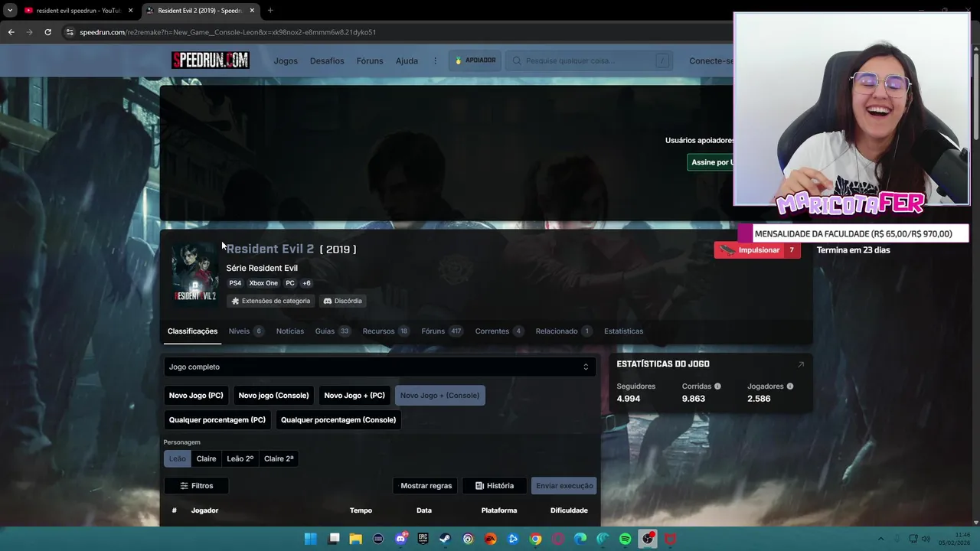Switch to the Relacionado tab
Screen dimensions: 980x551
pyautogui.click(x=564, y=331)
